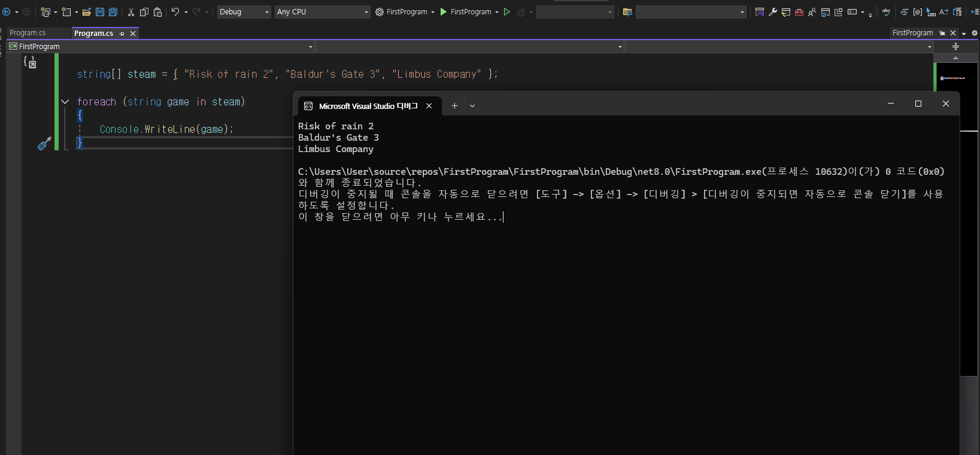Open the Any CPU platform dropdown

coord(323,12)
